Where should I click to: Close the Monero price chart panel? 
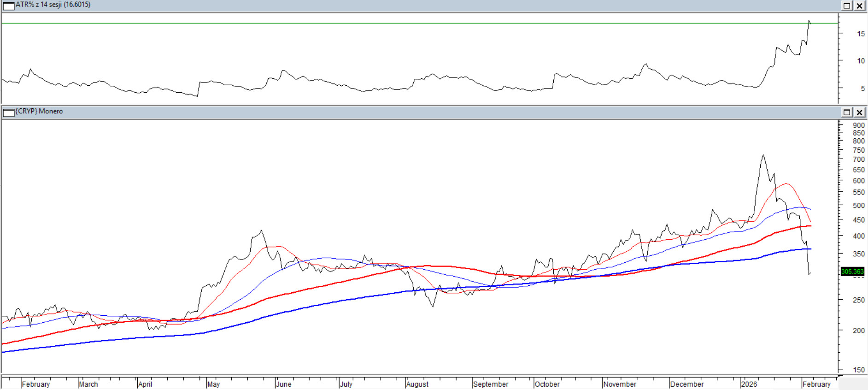tap(860, 112)
